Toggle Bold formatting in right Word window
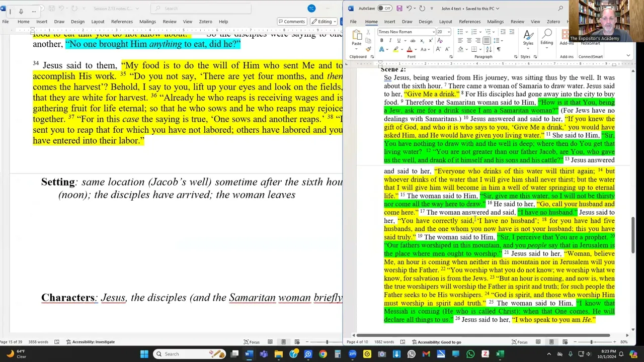Screen dimensions: 644x362 point(381,40)
